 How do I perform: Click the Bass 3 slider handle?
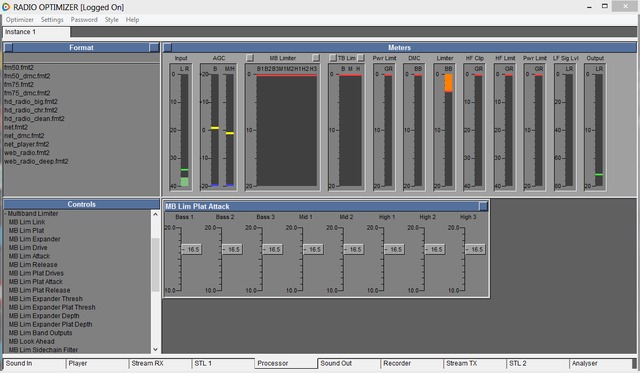[272, 249]
